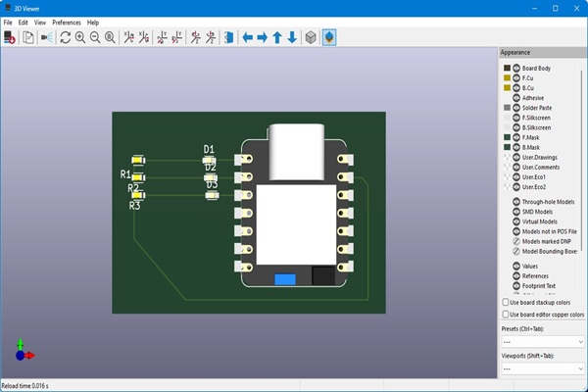The image size is (588, 392).
Task: Toggle User.Eco2 visibility eye
Action: click(516, 187)
